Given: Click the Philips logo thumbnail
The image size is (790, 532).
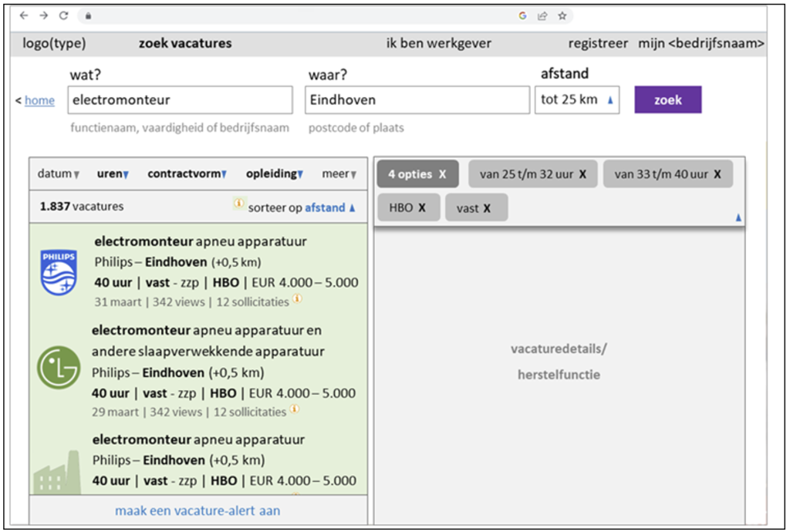Looking at the screenshot, I should click(x=59, y=272).
